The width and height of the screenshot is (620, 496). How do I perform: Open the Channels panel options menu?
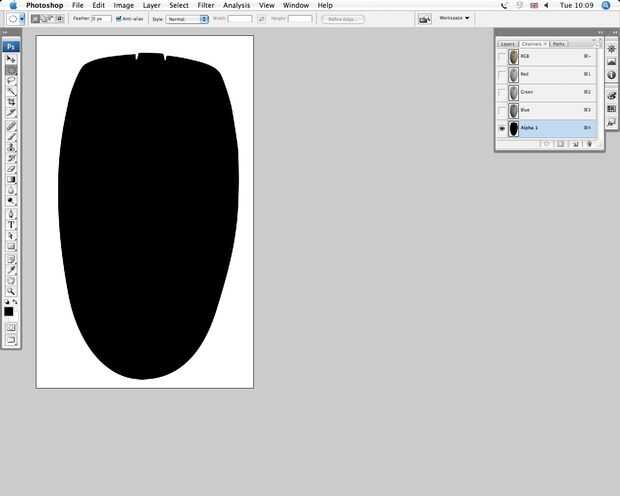click(596, 42)
